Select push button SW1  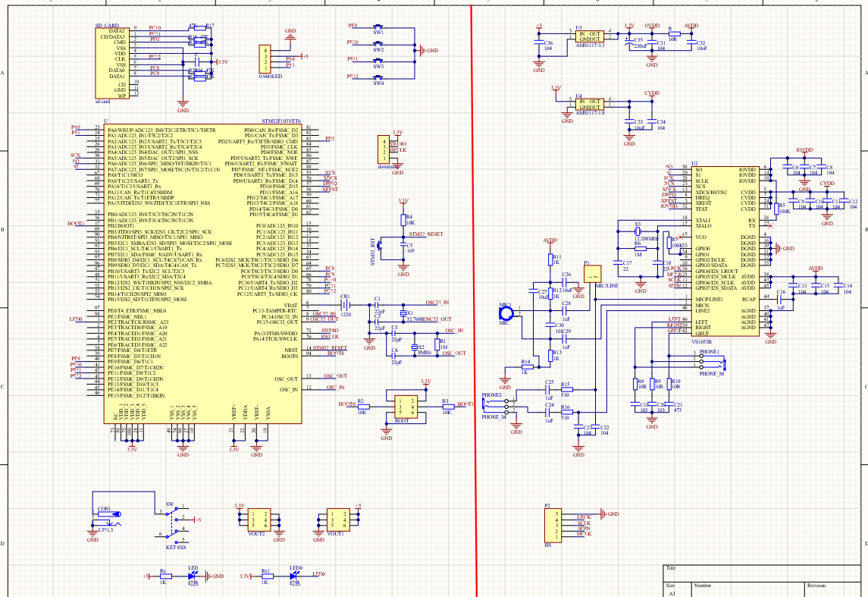tap(378, 27)
